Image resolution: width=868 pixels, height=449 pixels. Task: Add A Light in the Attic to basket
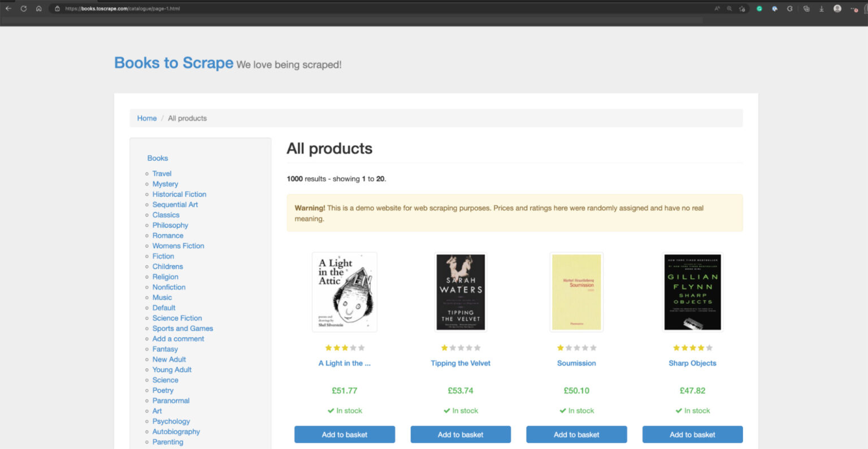344,434
